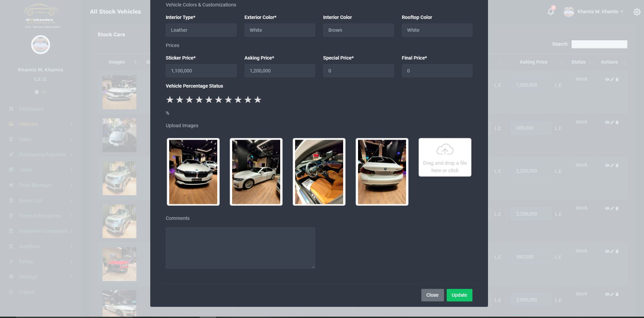Image resolution: width=644 pixels, height=318 pixels.
Task: Click the Suppliers bank icon
Action: pyautogui.click(x=11, y=246)
